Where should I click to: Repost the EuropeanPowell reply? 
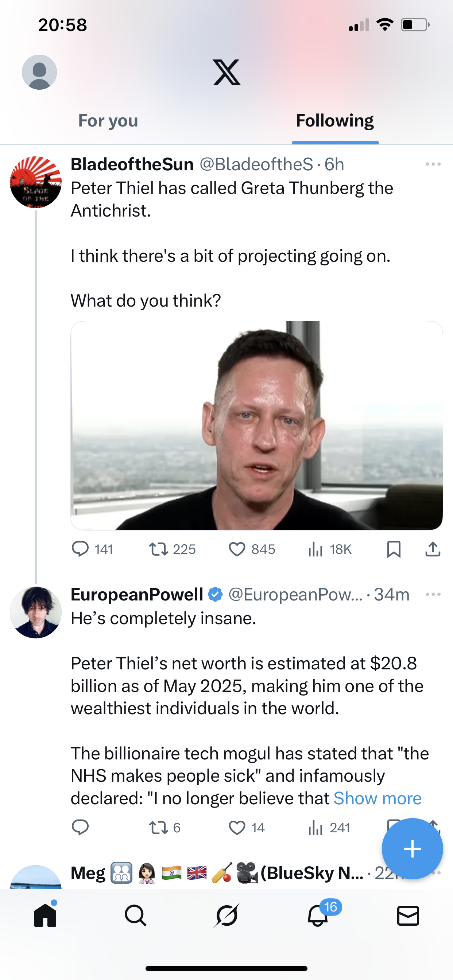(158, 828)
